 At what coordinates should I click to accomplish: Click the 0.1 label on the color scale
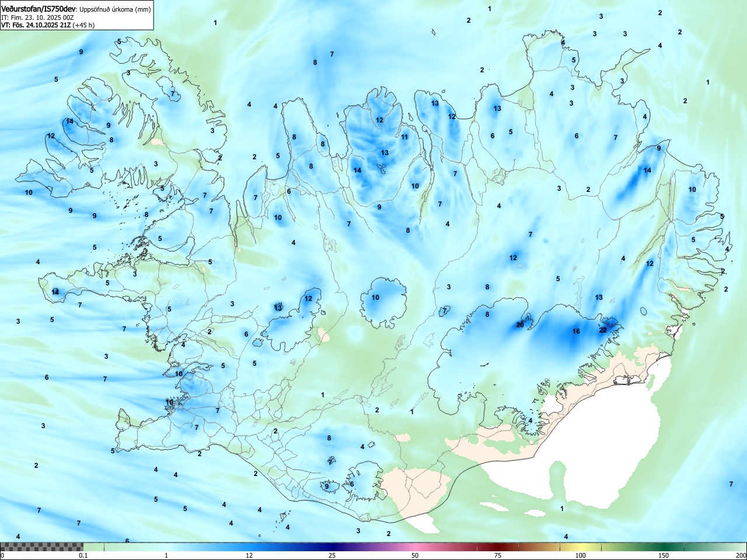coord(83,555)
